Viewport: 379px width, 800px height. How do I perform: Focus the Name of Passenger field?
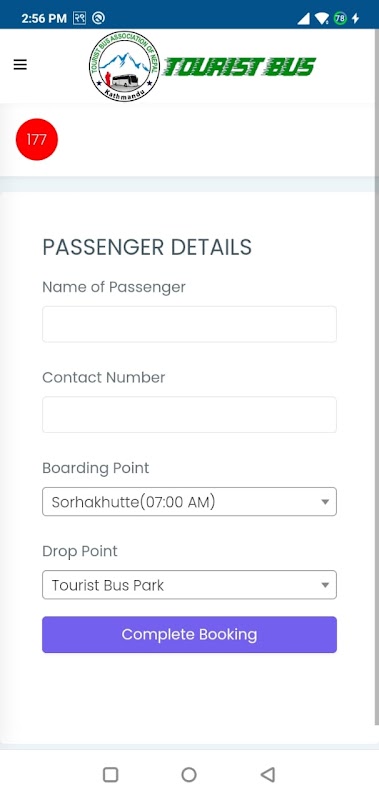click(x=189, y=324)
